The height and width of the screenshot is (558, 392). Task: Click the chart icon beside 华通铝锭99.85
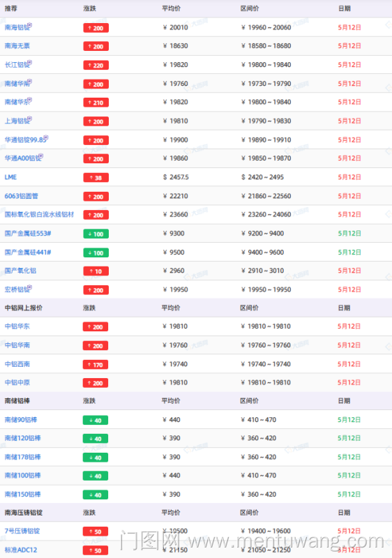tap(47, 137)
